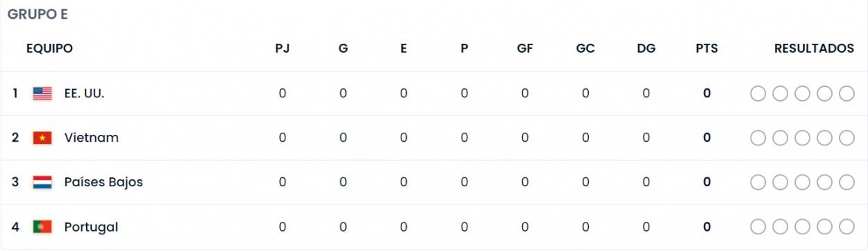
Task: Select middle result circle for EE. UU.
Action: click(802, 93)
